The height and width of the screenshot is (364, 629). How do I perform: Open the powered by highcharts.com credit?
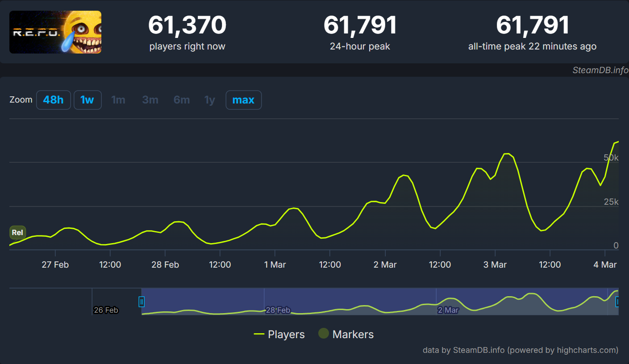(521, 350)
